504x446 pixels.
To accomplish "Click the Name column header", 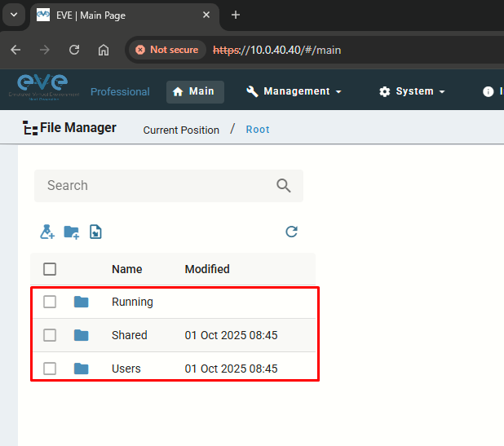I will (x=127, y=269).
